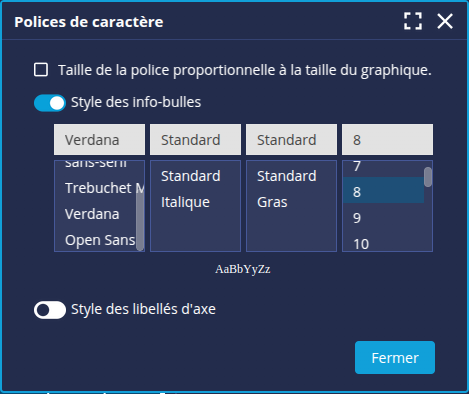
Task: Pick font size 10
Action: click(383, 244)
